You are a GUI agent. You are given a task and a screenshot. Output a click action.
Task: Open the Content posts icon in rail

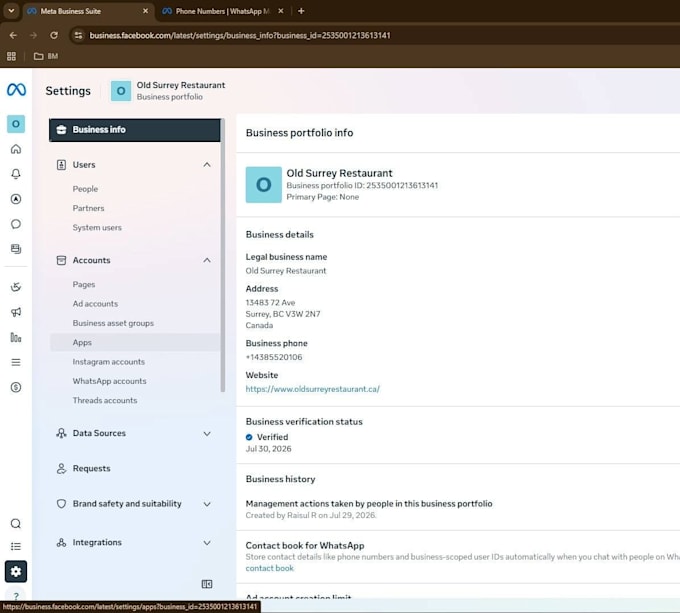coord(16,249)
